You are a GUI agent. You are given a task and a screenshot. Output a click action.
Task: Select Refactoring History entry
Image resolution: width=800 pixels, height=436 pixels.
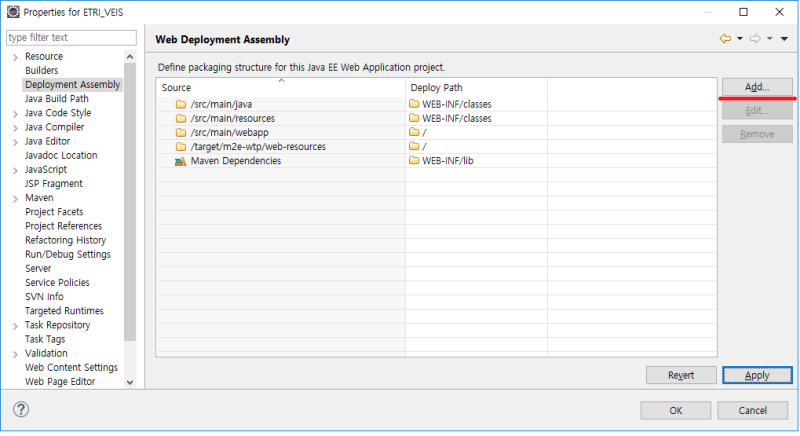[x=65, y=240]
